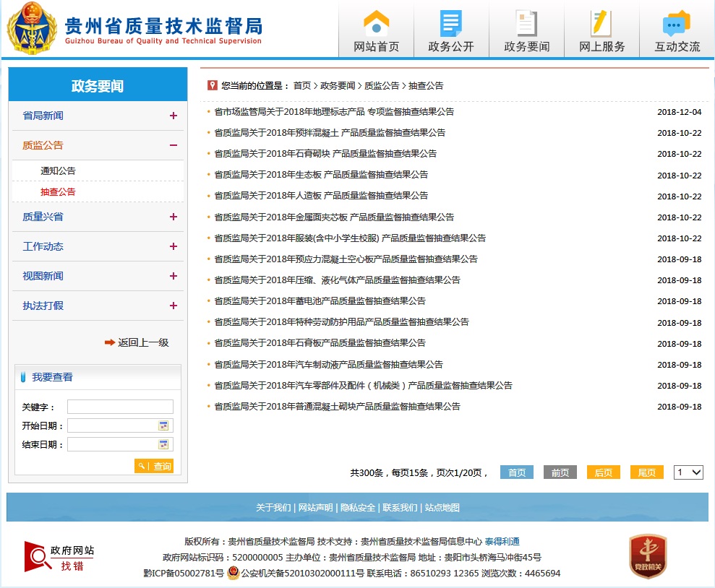
Task: Jump to last page with 尾页
Action: point(646,472)
